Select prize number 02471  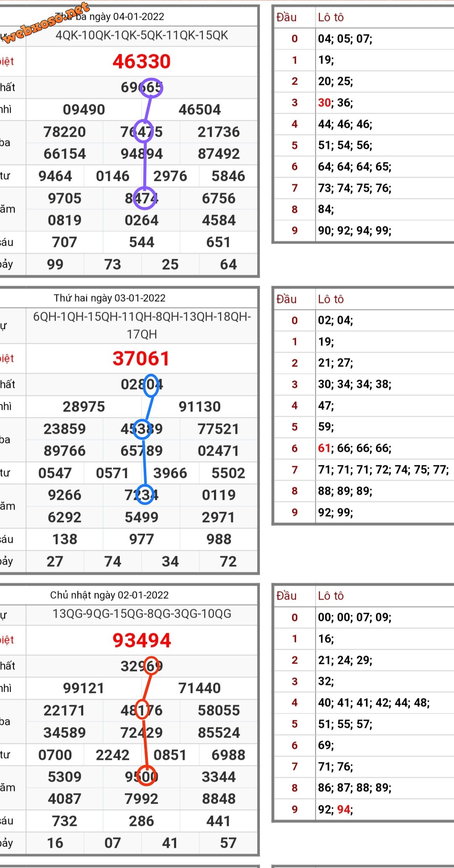(219, 451)
